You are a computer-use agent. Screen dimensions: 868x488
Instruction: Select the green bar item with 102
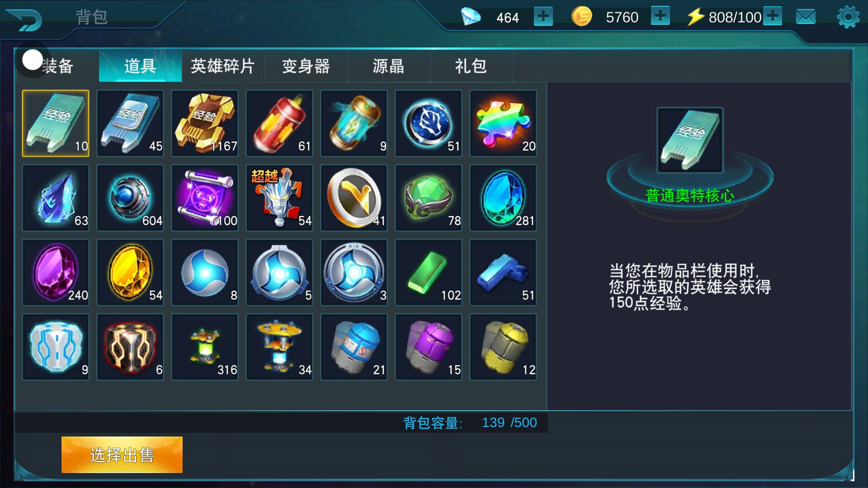pos(429,272)
